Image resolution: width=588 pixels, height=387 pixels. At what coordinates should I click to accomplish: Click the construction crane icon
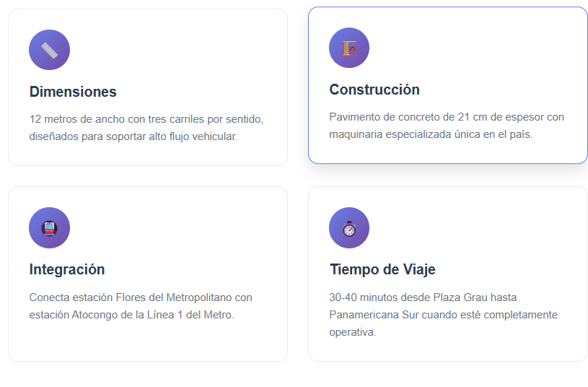349,48
